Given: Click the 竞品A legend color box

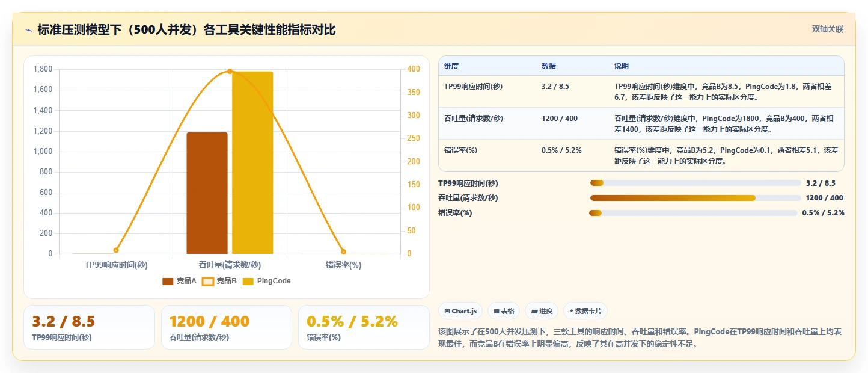Looking at the screenshot, I should (168, 281).
